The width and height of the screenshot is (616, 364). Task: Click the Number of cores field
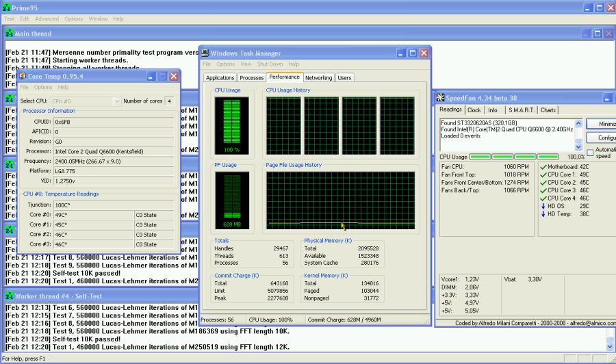point(169,101)
